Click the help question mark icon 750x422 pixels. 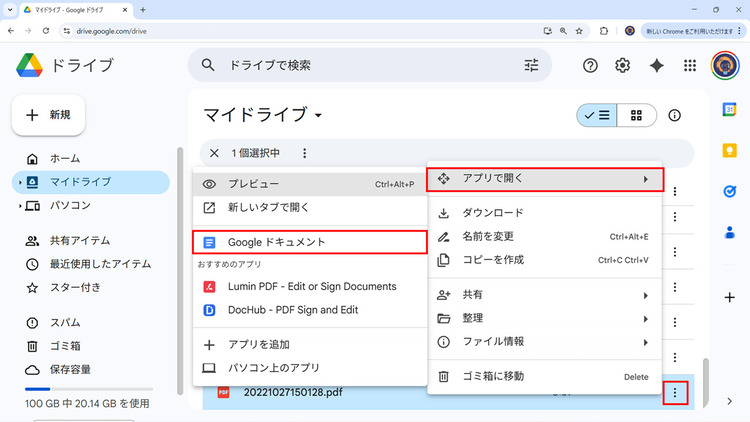[590, 65]
